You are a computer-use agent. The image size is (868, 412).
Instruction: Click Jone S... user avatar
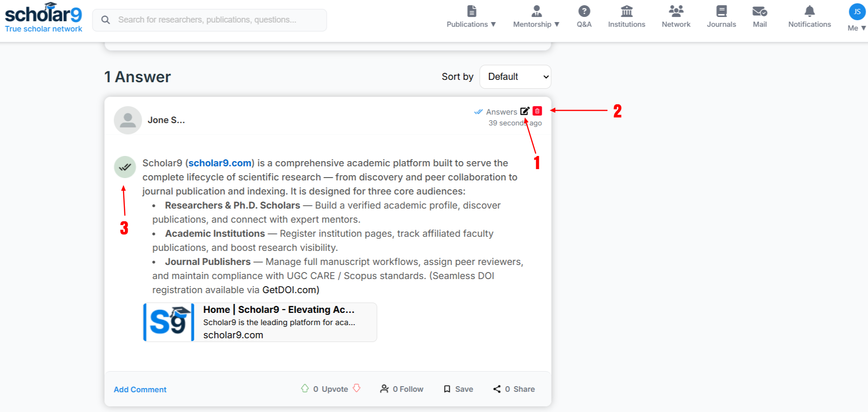click(128, 120)
